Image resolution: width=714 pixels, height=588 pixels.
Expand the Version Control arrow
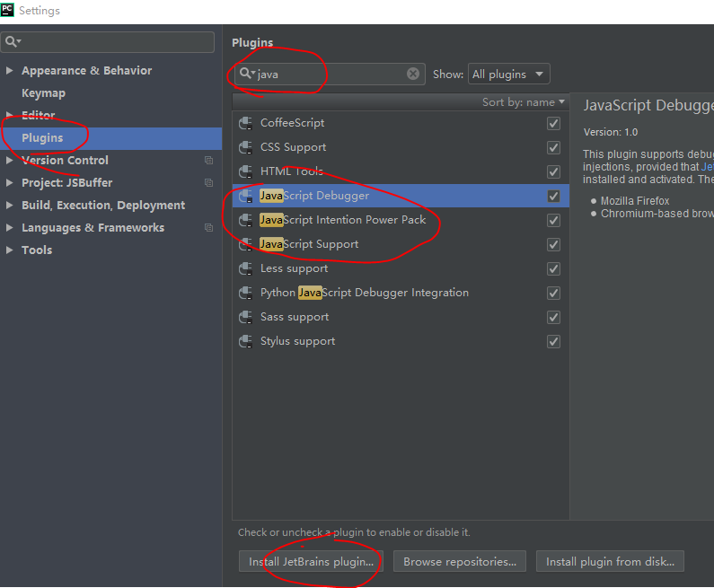click(9, 160)
